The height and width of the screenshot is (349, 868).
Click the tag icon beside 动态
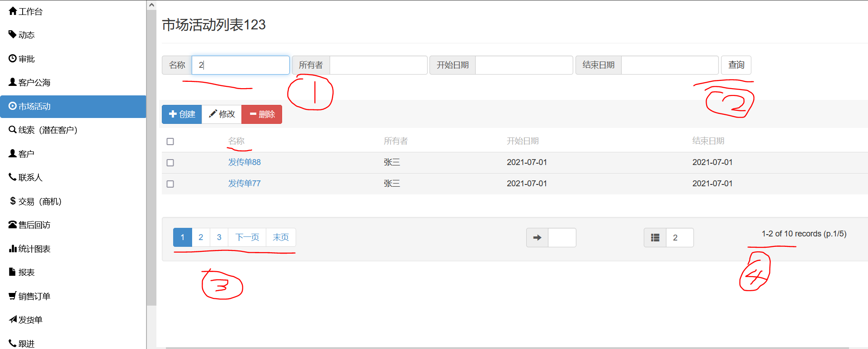13,34
